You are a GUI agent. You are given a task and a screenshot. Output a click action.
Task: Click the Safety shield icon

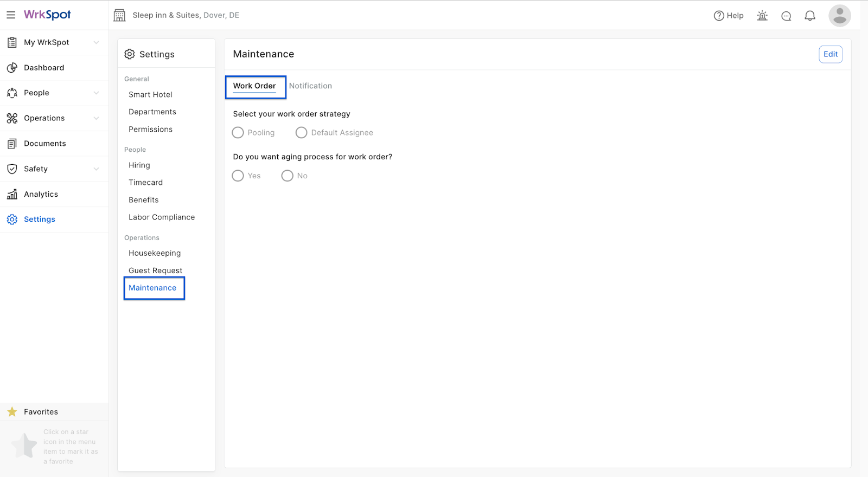pyautogui.click(x=12, y=169)
